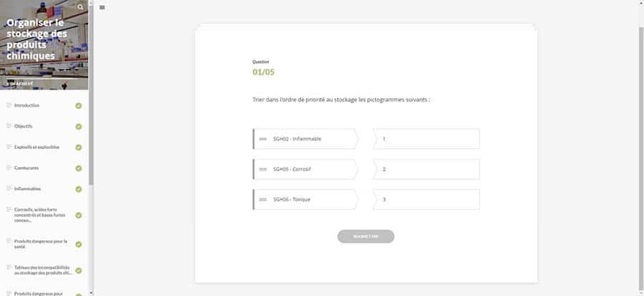Click the list icon beside Introduction

(9, 105)
